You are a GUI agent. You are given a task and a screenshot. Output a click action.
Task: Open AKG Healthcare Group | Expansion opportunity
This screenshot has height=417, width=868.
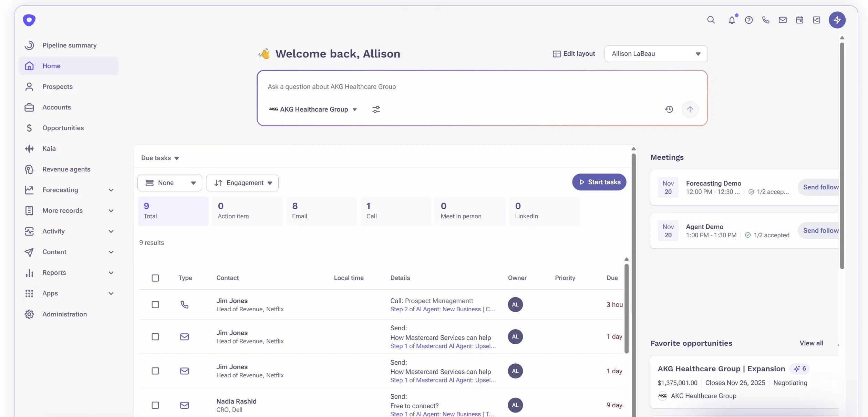click(x=721, y=369)
